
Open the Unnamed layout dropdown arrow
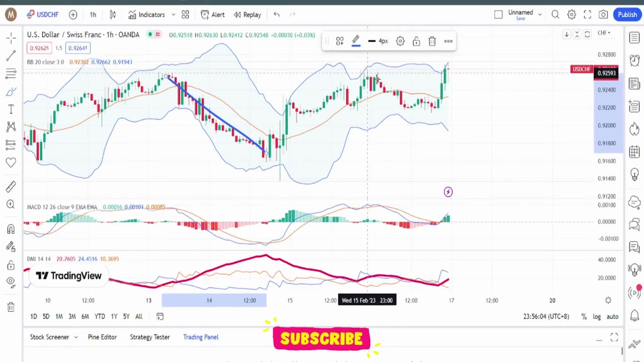tap(540, 15)
